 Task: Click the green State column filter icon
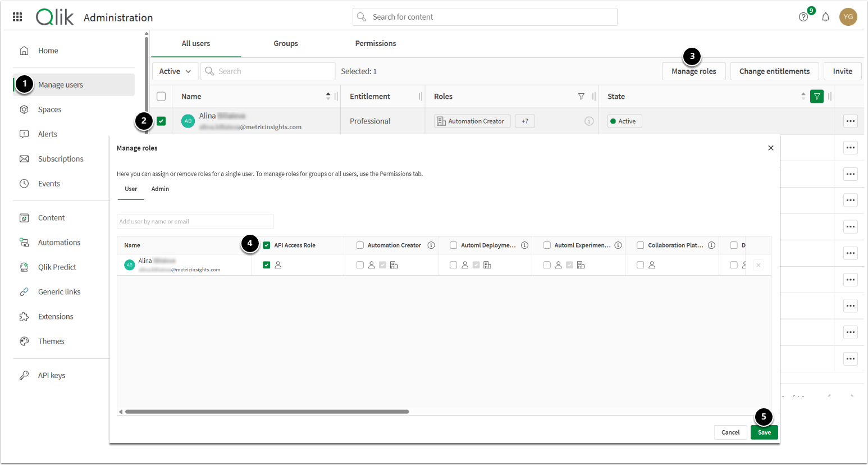[817, 97]
